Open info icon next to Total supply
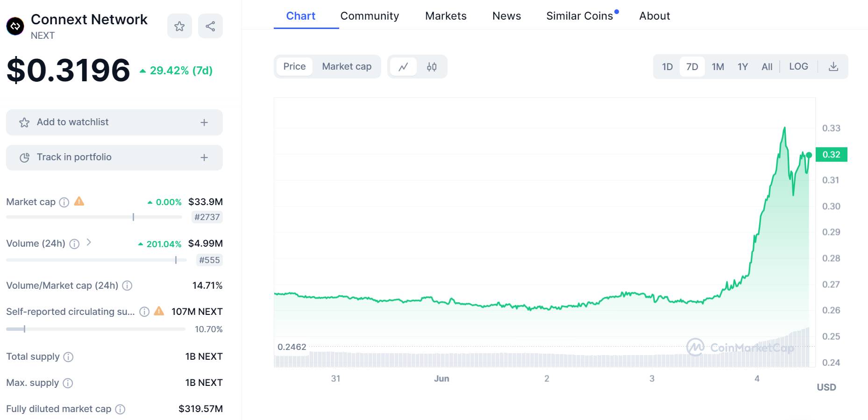This screenshot has height=420, width=868. click(x=68, y=357)
